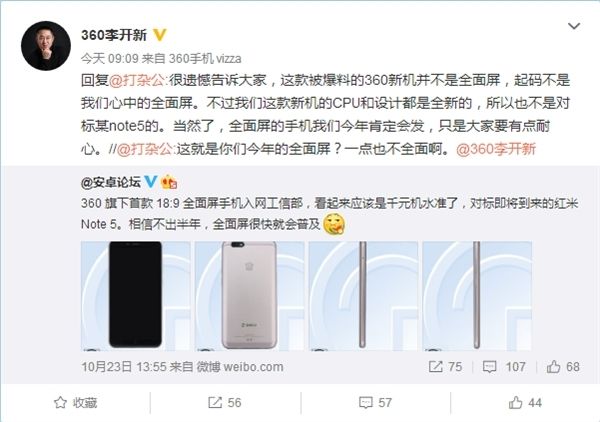The image size is (600, 422).
Task: Like this post showing 44 likes
Action: pyautogui.click(x=525, y=402)
